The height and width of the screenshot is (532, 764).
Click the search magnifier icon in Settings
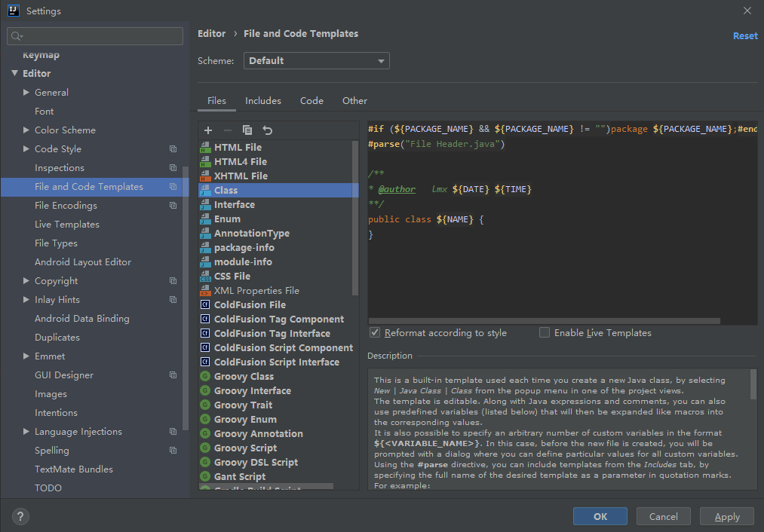click(x=17, y=36)
